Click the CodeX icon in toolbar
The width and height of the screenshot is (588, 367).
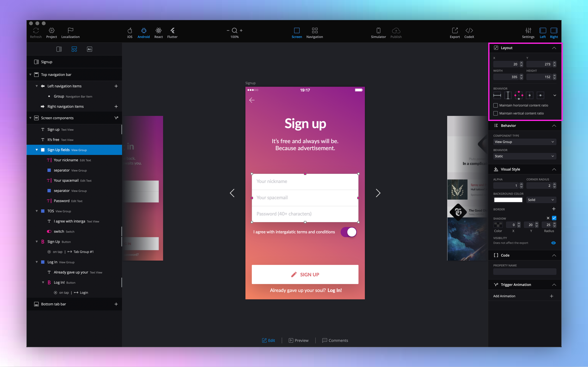(469, 33)
